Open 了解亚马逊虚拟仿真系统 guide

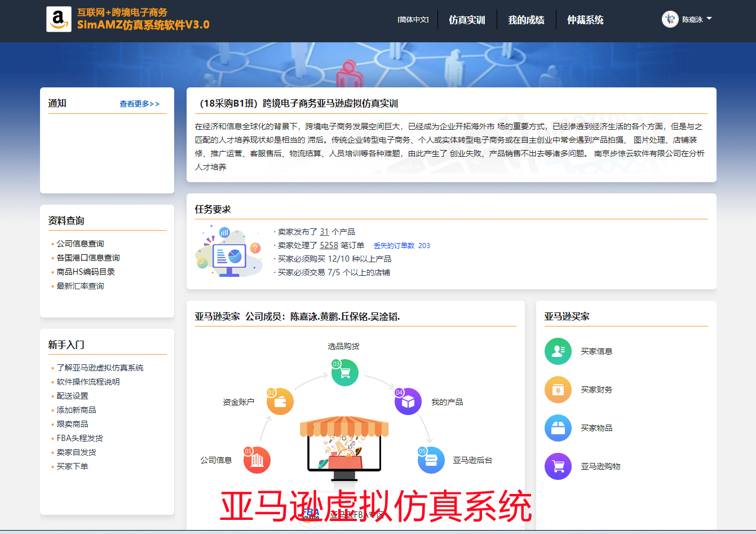tap(100, 368)
